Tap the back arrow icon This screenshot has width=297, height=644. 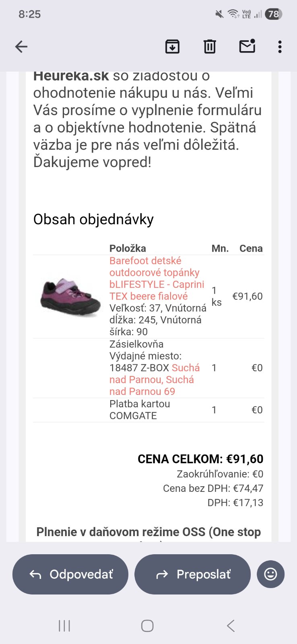tap(21, 47)
